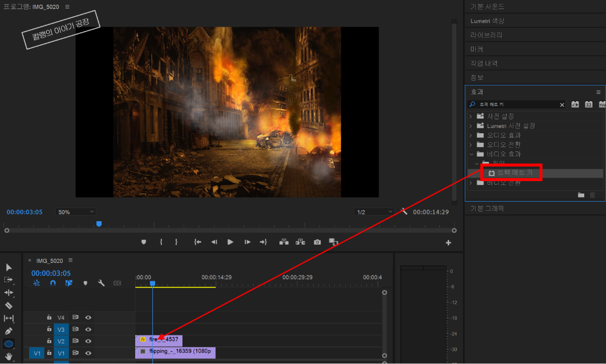This screenshot has height=364, width=606.
Task: Create a new custom bin in Effects panel
Action: [581, 195]
